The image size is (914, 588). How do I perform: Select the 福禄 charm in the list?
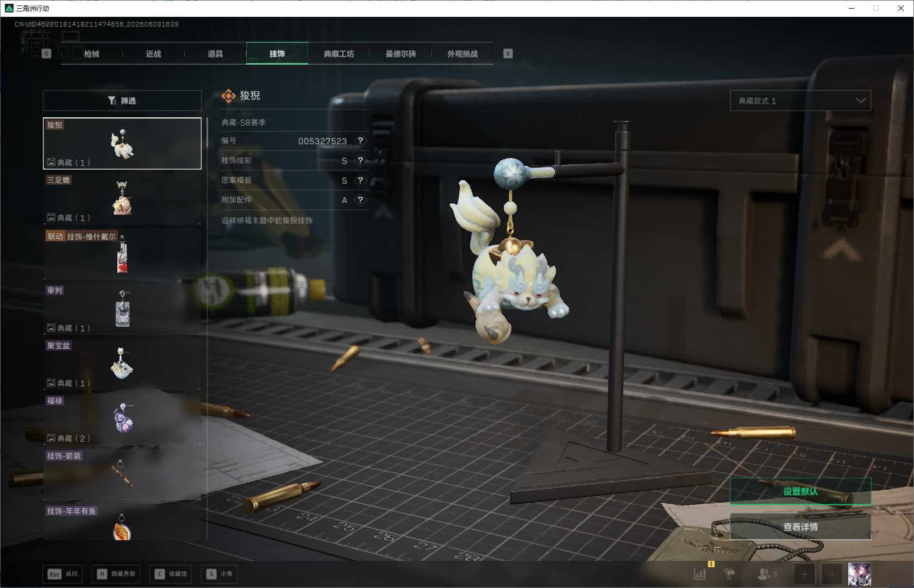(122, 419)
